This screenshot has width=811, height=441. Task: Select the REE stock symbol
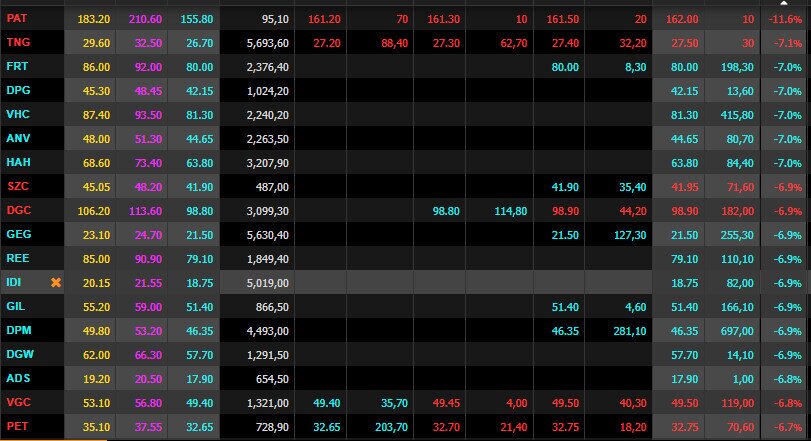(18, 258)
